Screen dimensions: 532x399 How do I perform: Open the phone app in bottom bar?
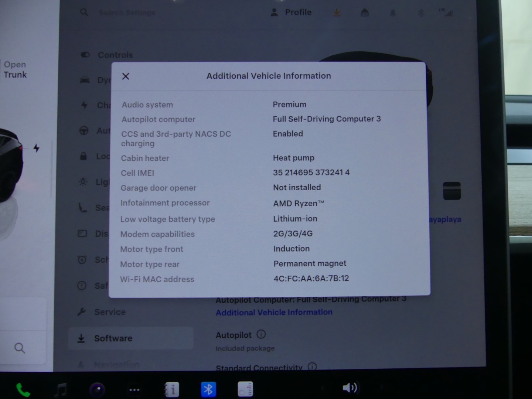tap(23, 390)
